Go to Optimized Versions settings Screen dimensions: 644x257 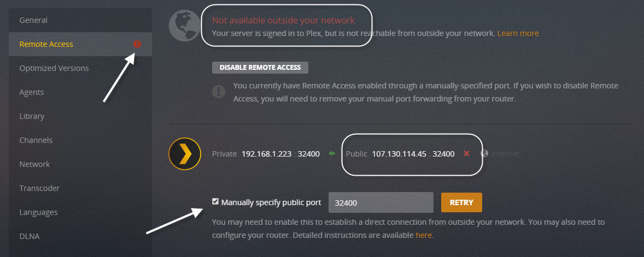pyautogui.click(x=54, y=68)
